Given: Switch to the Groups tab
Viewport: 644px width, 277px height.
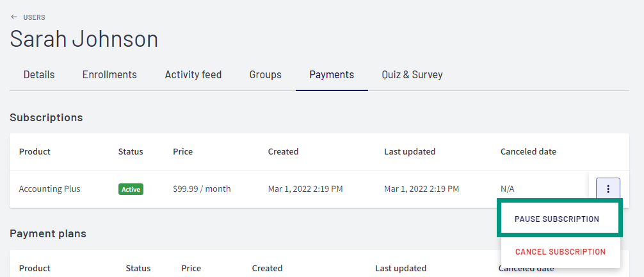Looking at the screenshot, I should [265, 74].
